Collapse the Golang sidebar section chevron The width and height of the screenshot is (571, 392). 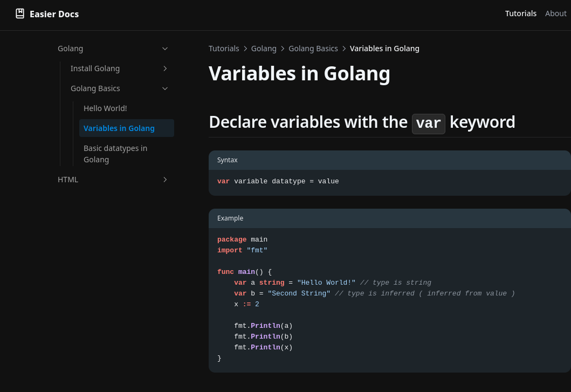[165, 49]
